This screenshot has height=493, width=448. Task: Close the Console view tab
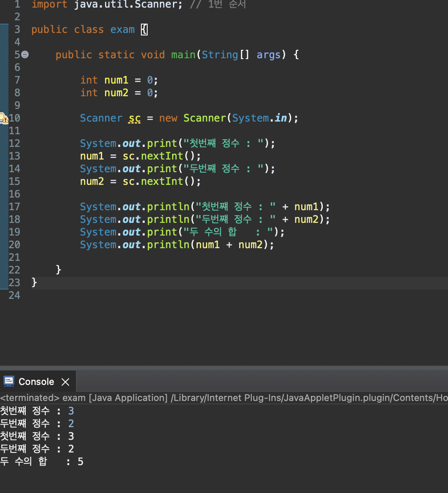tap(65, 382)
